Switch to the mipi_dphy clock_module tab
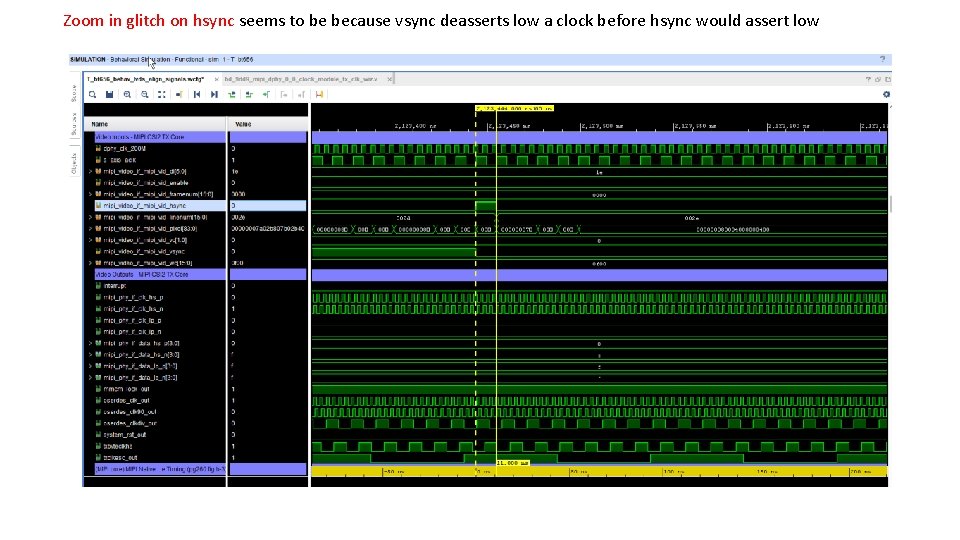Viewport: 960px width, 540px height. pyautogui.click(x=301, y=79)
